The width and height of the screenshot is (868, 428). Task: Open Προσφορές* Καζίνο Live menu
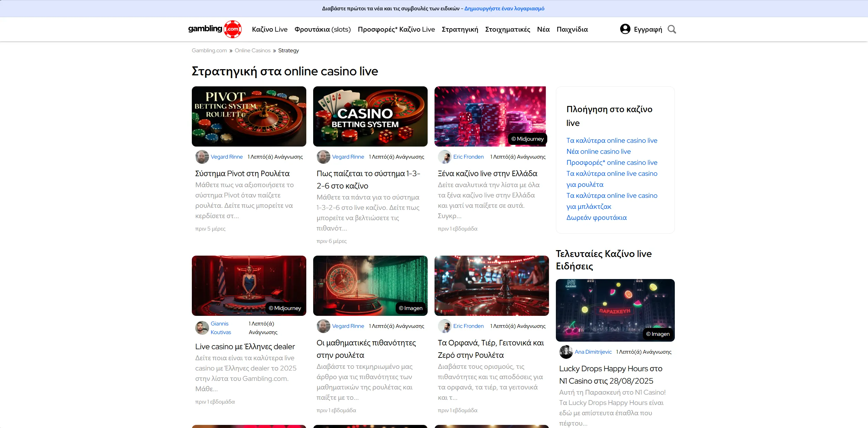tap(396, 29)
